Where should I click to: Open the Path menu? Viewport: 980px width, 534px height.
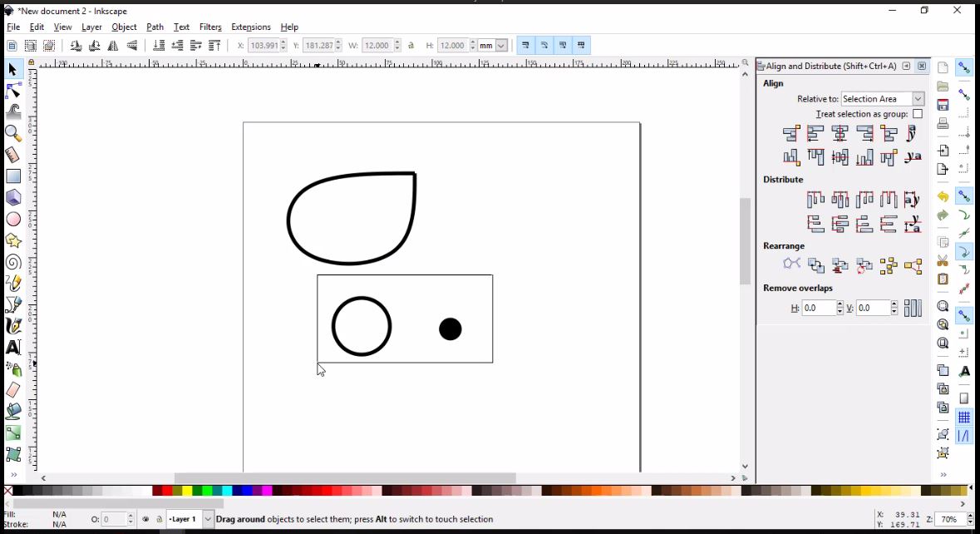tap(155, 27)
